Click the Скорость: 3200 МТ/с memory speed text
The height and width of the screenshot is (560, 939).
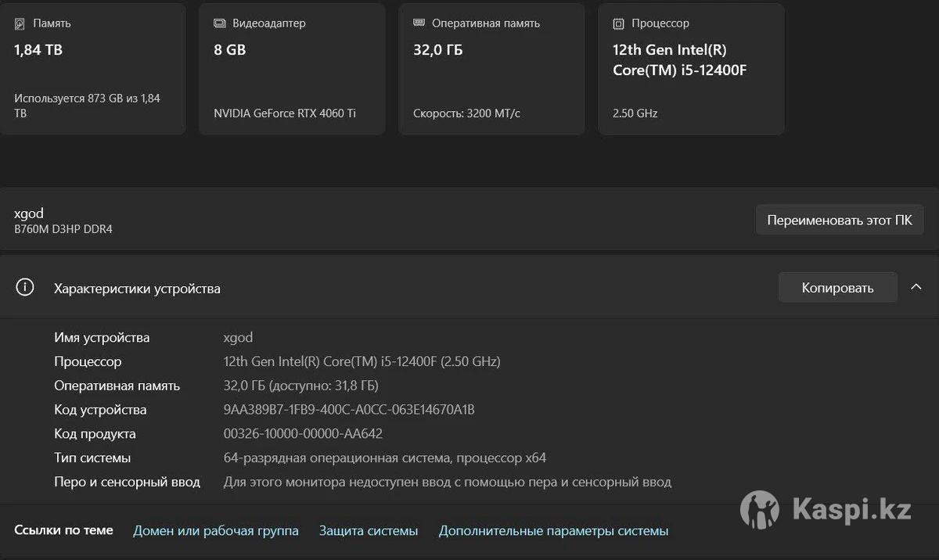click(466, 113)
